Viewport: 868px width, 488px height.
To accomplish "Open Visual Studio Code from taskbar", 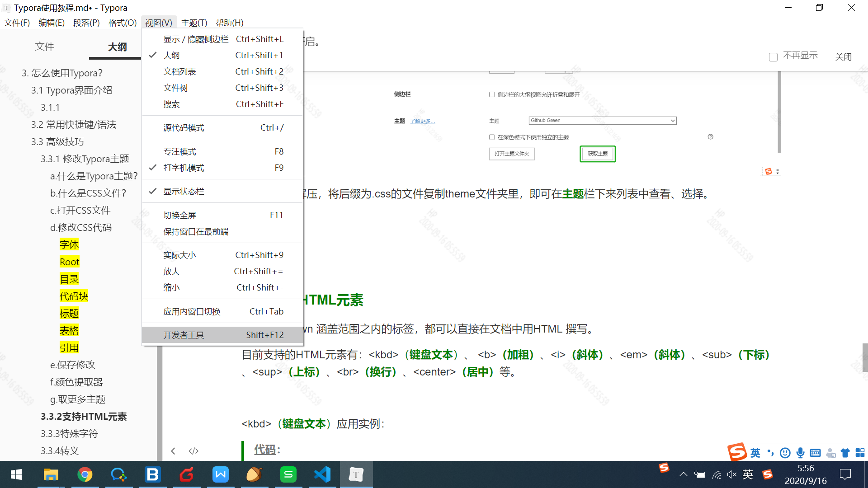I will coord(322,474).
